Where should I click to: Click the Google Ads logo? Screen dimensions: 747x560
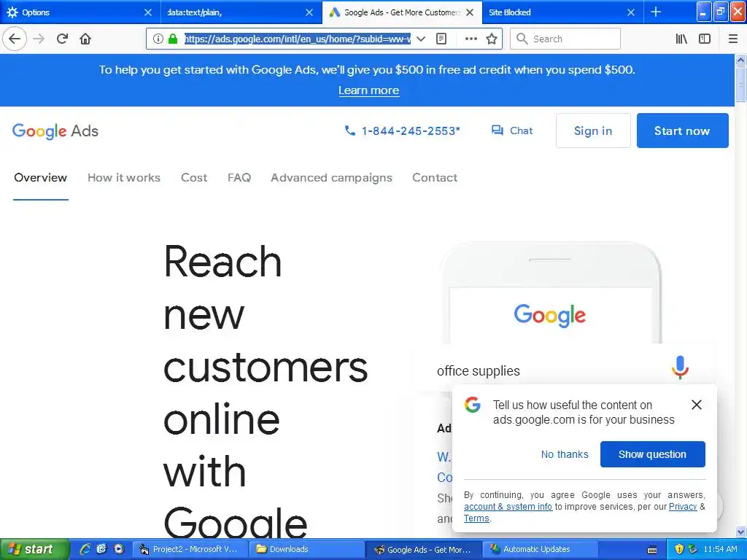pos(55,131)
